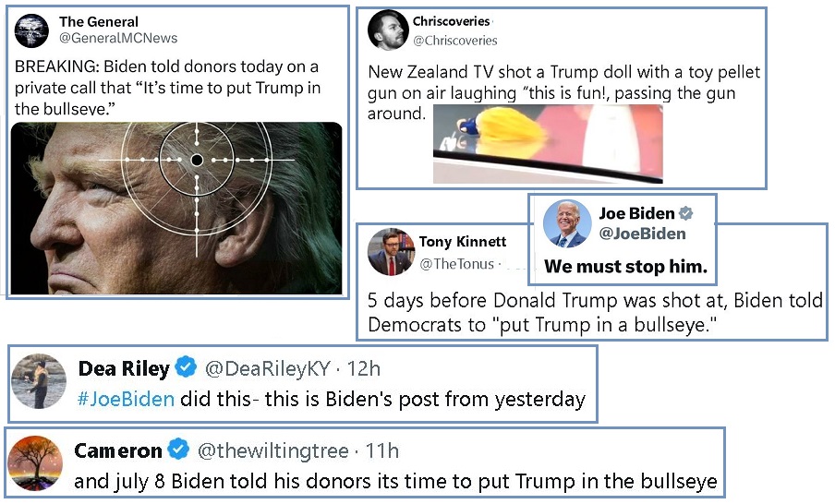Open Cameron's tree avatar
835x504 pixels.
coord(36,463)
